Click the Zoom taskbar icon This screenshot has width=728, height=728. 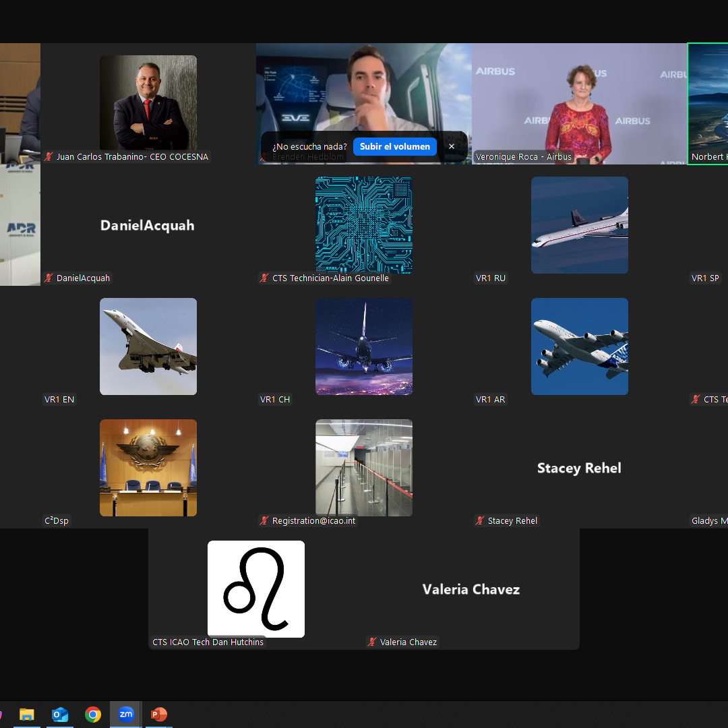click(x=126, y=715)
